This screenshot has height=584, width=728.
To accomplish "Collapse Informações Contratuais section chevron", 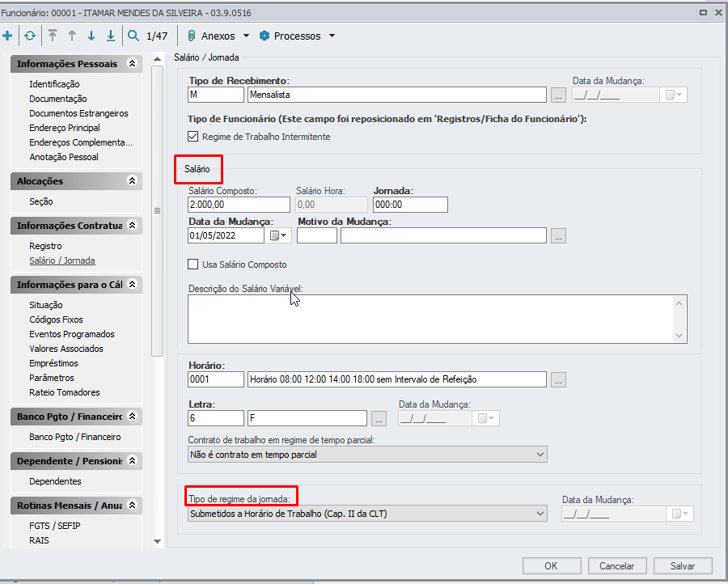I will click(x=133, y=225).
